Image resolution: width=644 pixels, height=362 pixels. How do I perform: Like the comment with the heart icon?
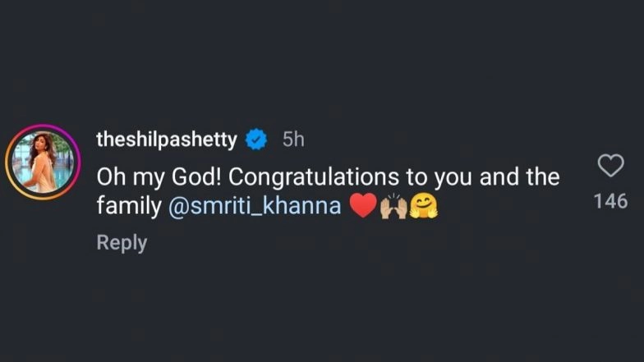tap(610, 167)
